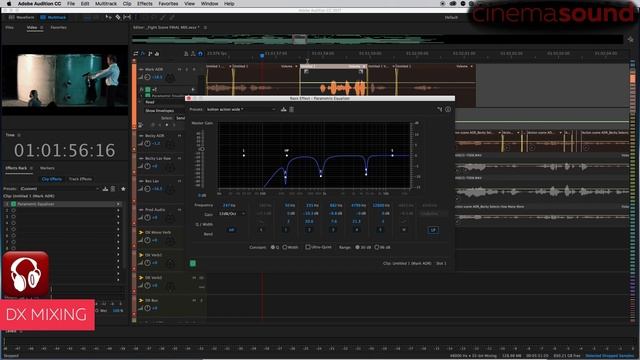The height and width of the screenshot is (360, 640).
Task: Open the Multitrack menu in the menu bar
Action: pos(106,4)
